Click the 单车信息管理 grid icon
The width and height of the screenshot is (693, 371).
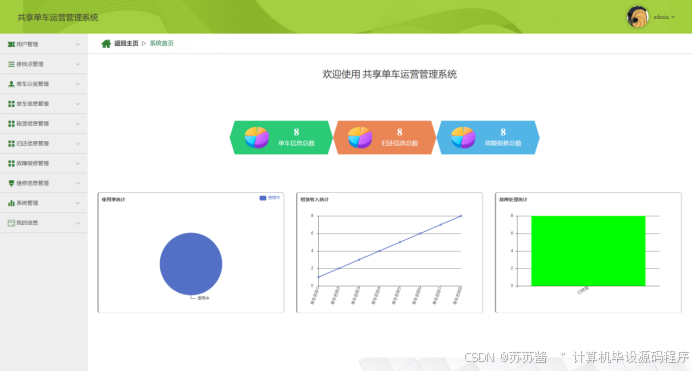coord(11,104)
